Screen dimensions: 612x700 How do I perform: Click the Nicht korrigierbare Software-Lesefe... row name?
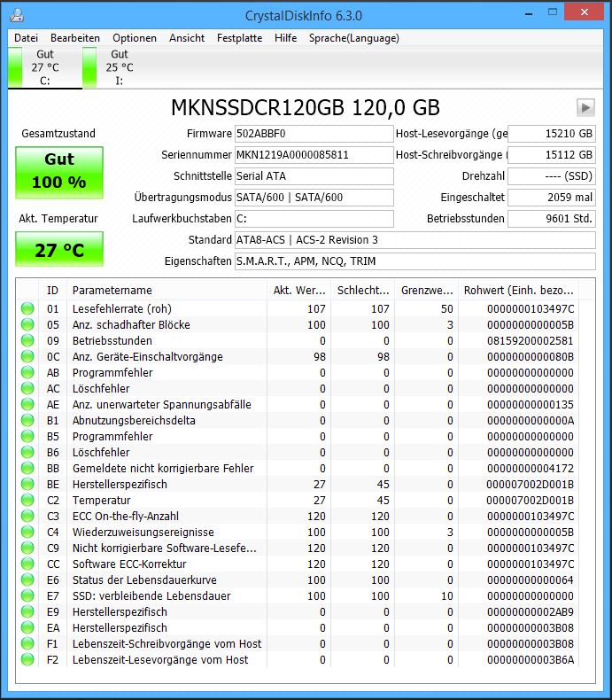coord(165,548)
